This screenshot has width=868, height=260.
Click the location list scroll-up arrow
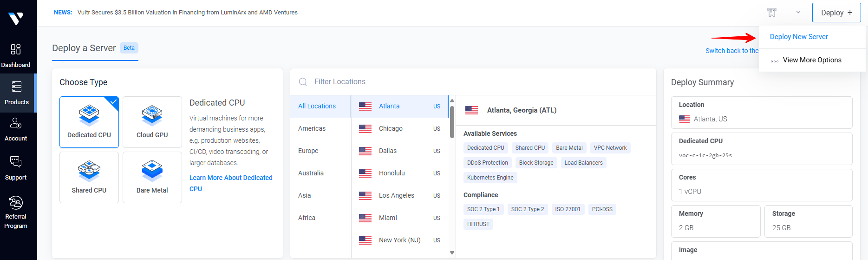pyautogui.click(x=452, y=100)
